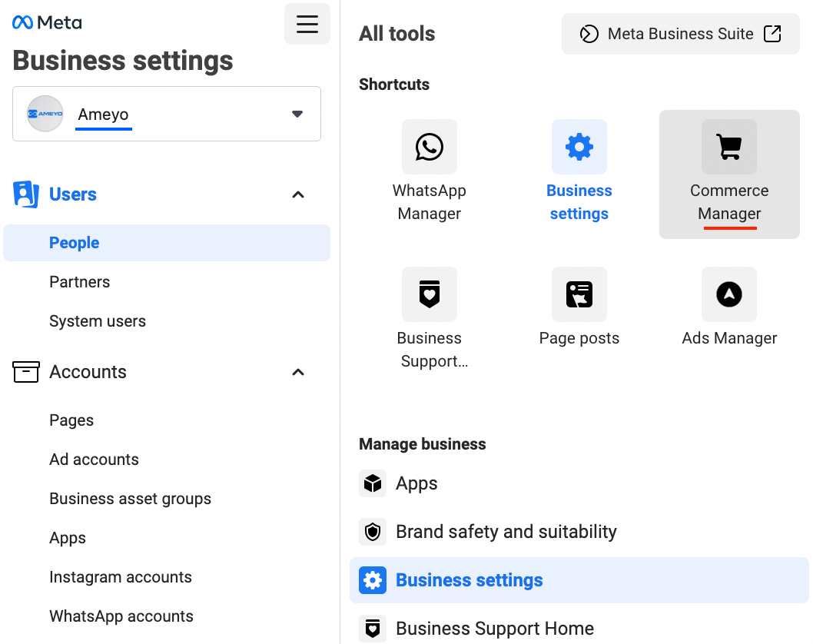Open Partners under Users
Screen dimensions: 813x644
79,282
